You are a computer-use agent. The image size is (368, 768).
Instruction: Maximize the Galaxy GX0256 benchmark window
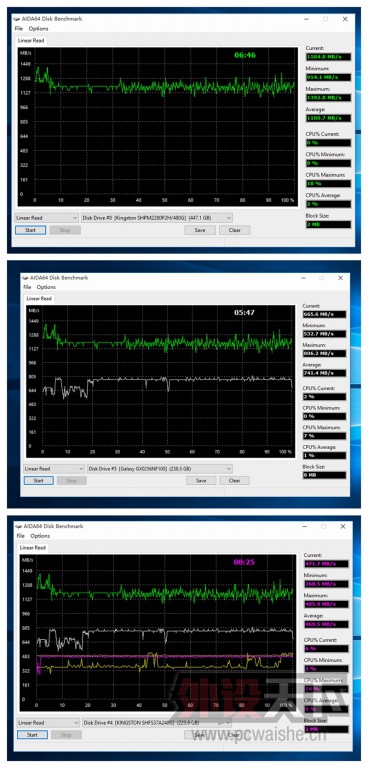coord(321,278)
